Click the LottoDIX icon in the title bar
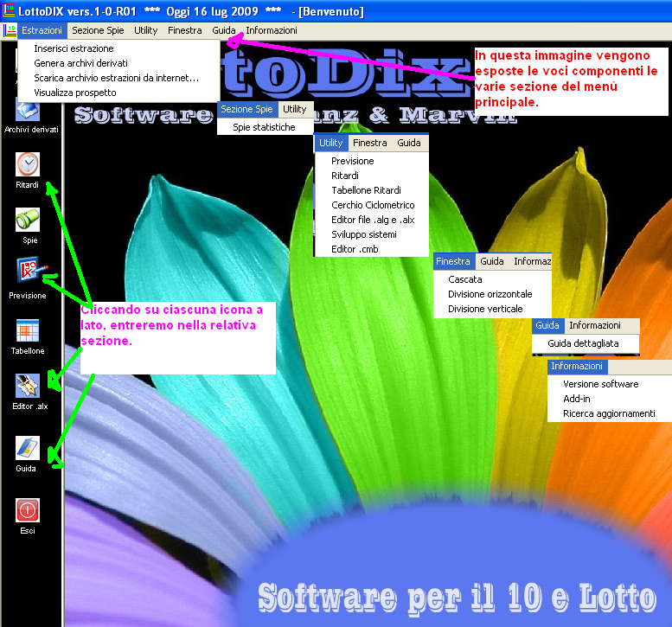This screenshot has width=672, height=627. [x=9, y=10]
